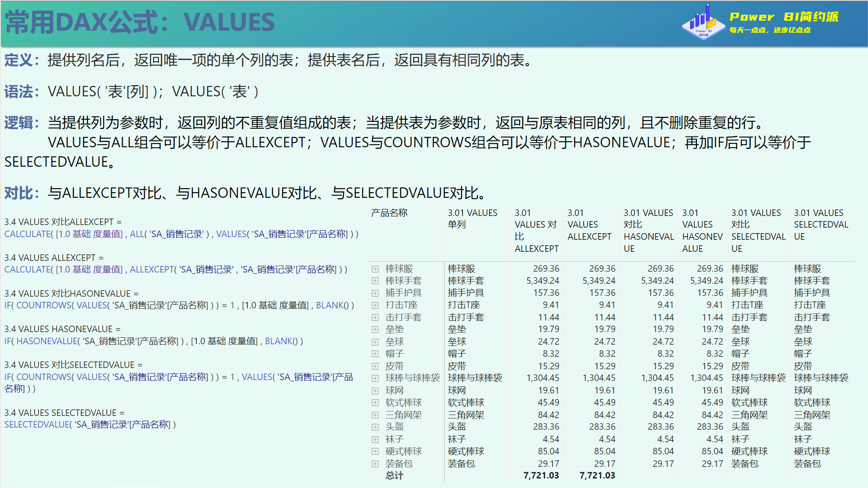Expand the 打击T座 row
This screenshot has width=868, height=488.
[x=375, y=305]
